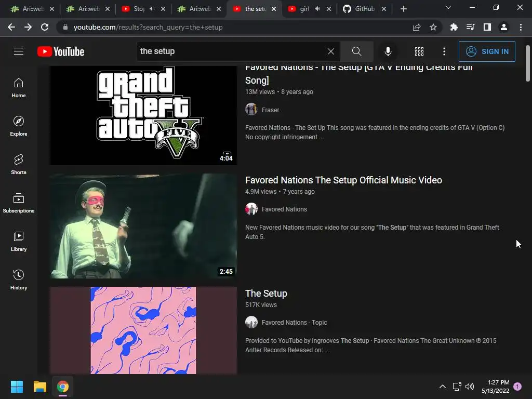Play the pink and blue album art thumbnail

[143, 330]
